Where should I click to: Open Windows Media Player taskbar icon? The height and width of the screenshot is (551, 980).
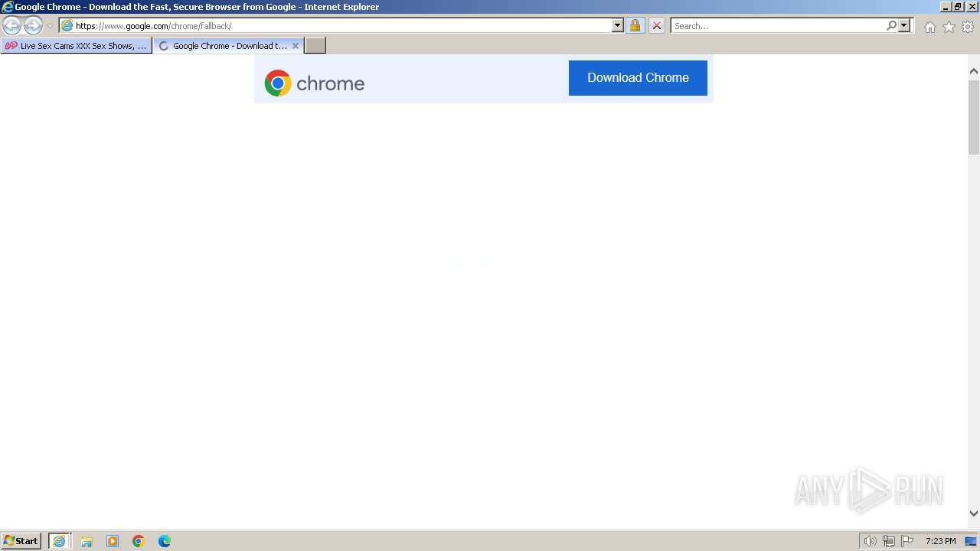point(113,541)
